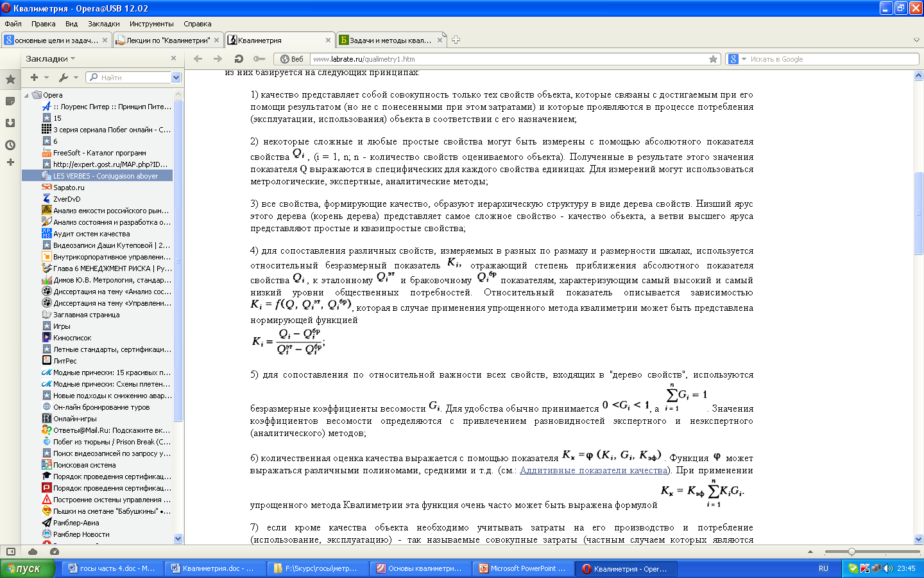Click the Opera Link cloud icon in status bar

pyautogui.click(x=33, y=552)
